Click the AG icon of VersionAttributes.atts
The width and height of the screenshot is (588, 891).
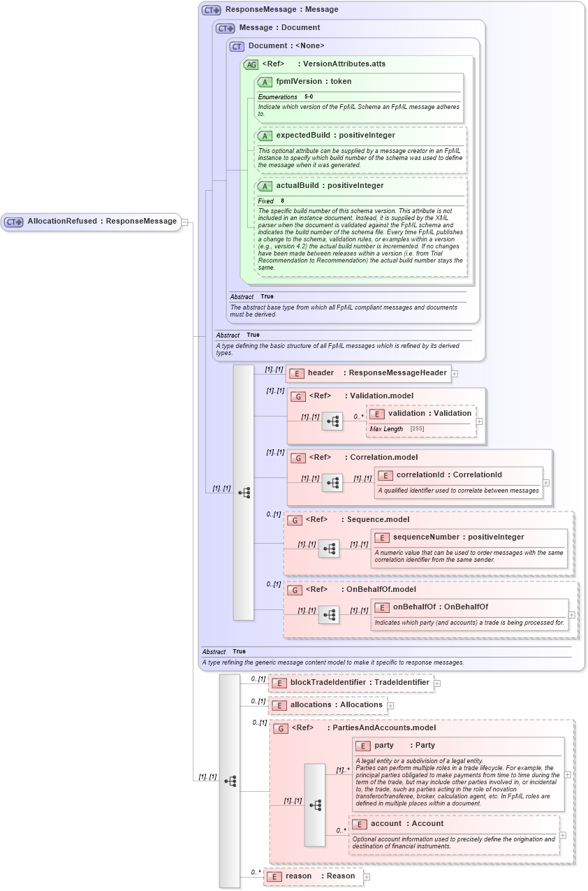[x=251, y=64]
